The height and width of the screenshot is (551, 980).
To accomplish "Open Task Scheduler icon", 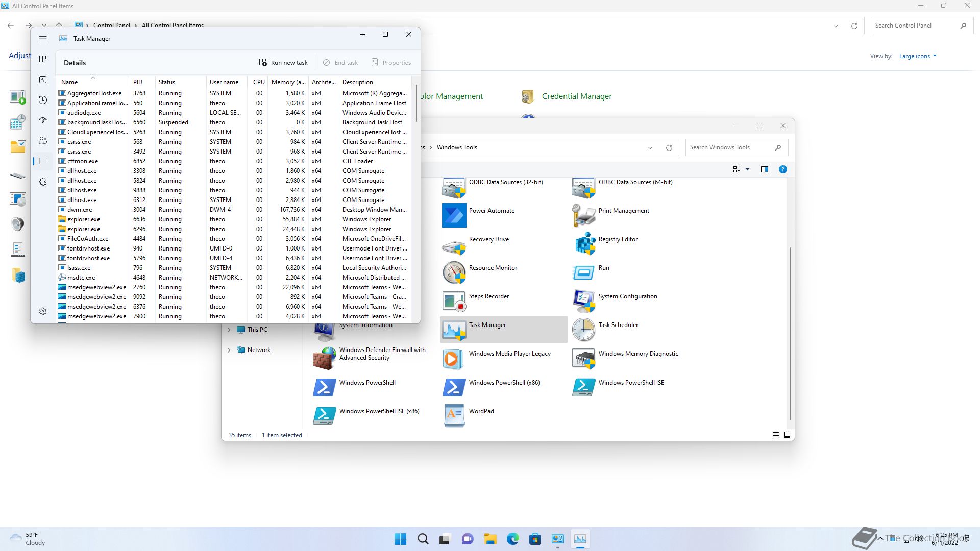I will pos(584,329).
